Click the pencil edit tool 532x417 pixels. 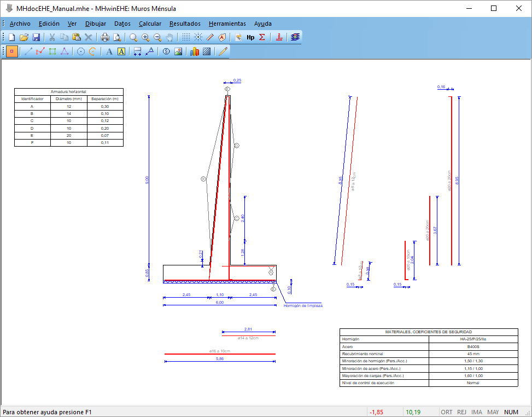point(223,51)
